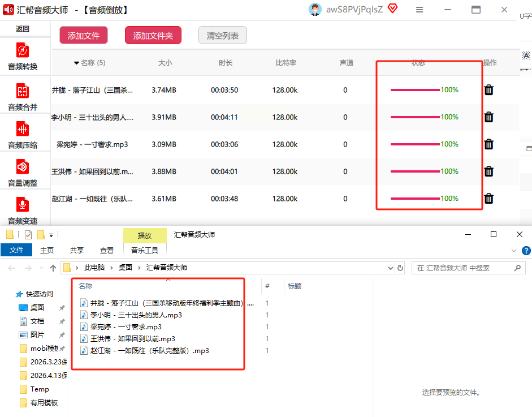Open the 音频变速 (audio speed) tool

point(23,210)
